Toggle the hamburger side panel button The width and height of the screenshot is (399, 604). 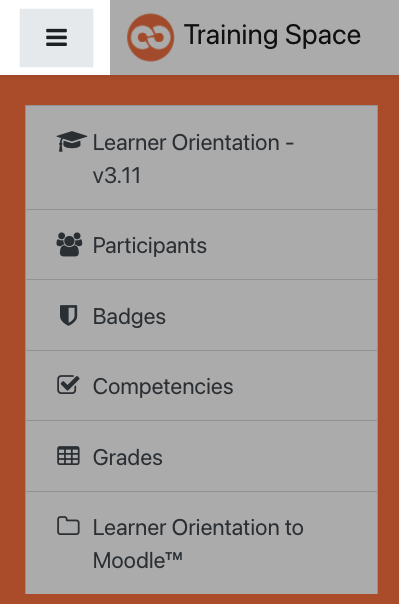(56, 38)
